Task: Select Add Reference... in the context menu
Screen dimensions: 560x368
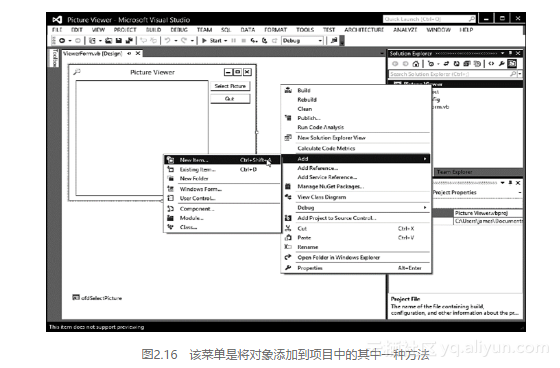Action: 356,168
